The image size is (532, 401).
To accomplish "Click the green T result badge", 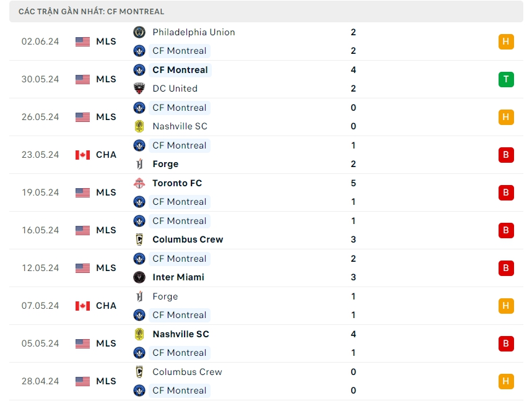I will [x=506, y=79].
